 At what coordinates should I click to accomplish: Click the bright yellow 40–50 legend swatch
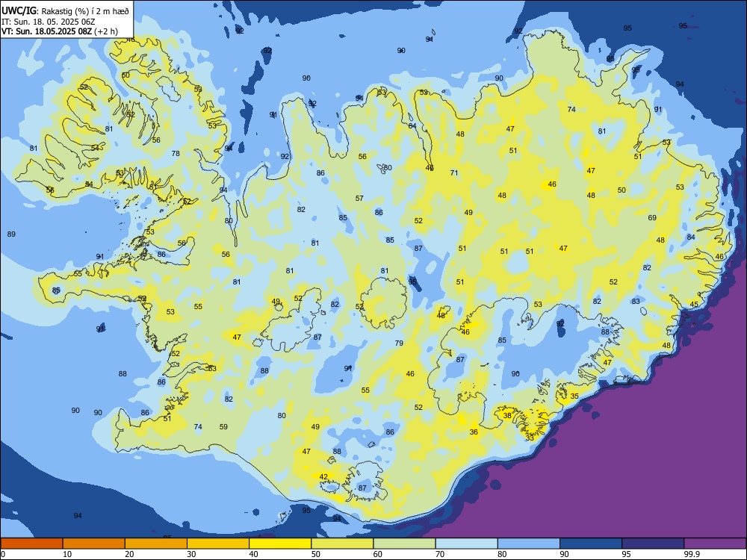[x=280, y=544]
